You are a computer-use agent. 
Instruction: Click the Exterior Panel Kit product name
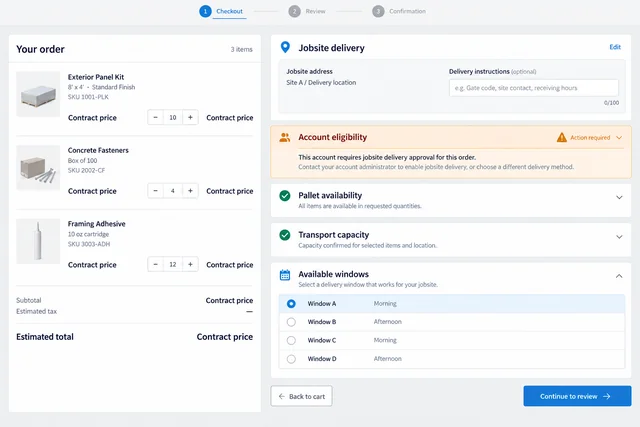[x=96, y=77]
